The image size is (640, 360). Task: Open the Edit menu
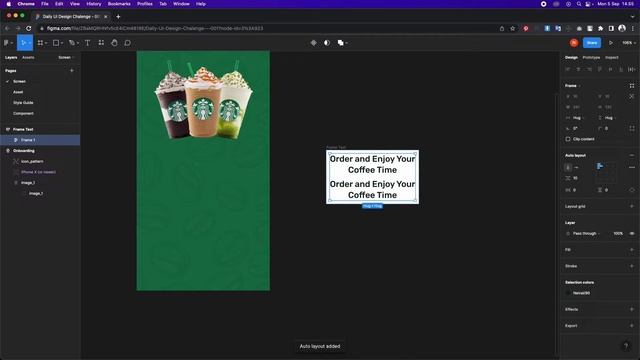click(x=59, y=4)
